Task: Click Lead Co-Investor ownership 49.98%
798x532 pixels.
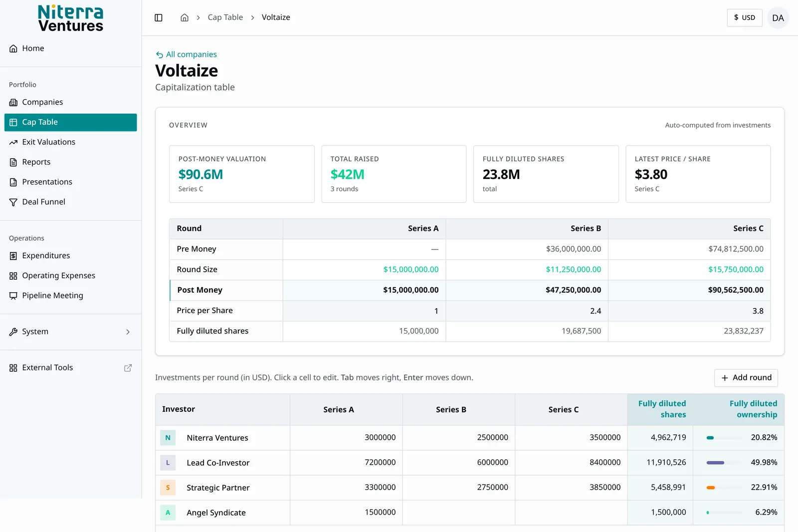Action: click(764, 463)
